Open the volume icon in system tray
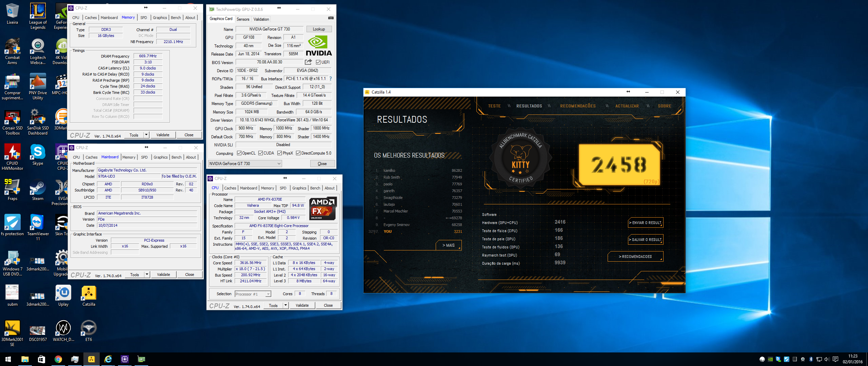868x366 pixels. click(827, 359)
